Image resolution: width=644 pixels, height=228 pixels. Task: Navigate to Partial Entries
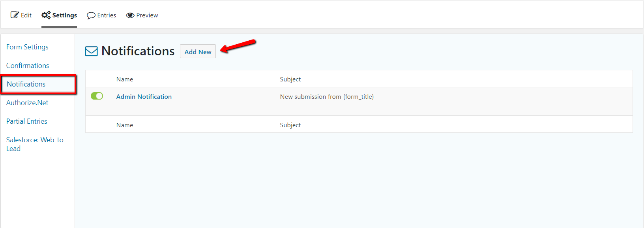pos(27,121)
